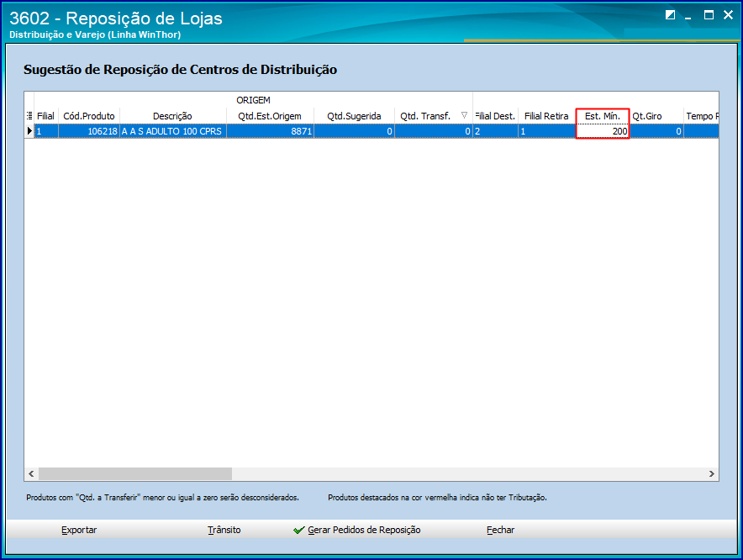Viewport: 743px width, 560px height.
Task: Open the Qtd. Transf. sort arrow
Action: point(464,115)
